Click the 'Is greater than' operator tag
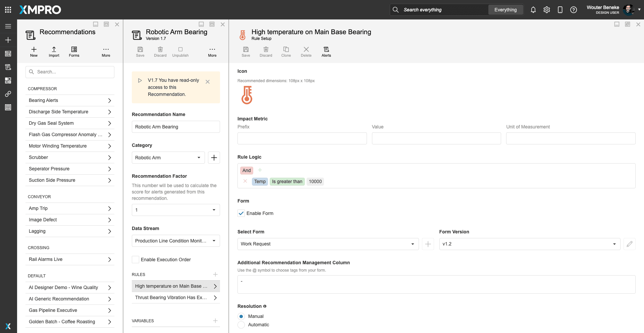This screenshot has width=644, height=333. click(x=287, y=181)
